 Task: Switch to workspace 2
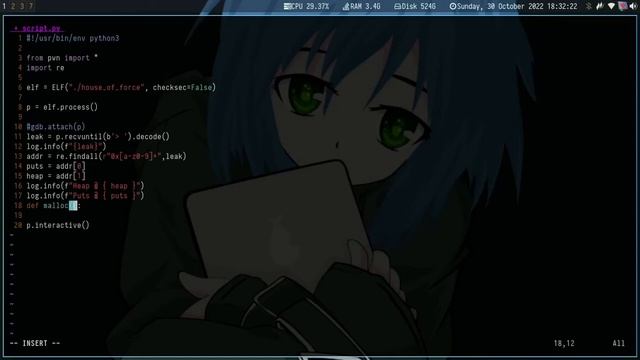tap(13, 6)
